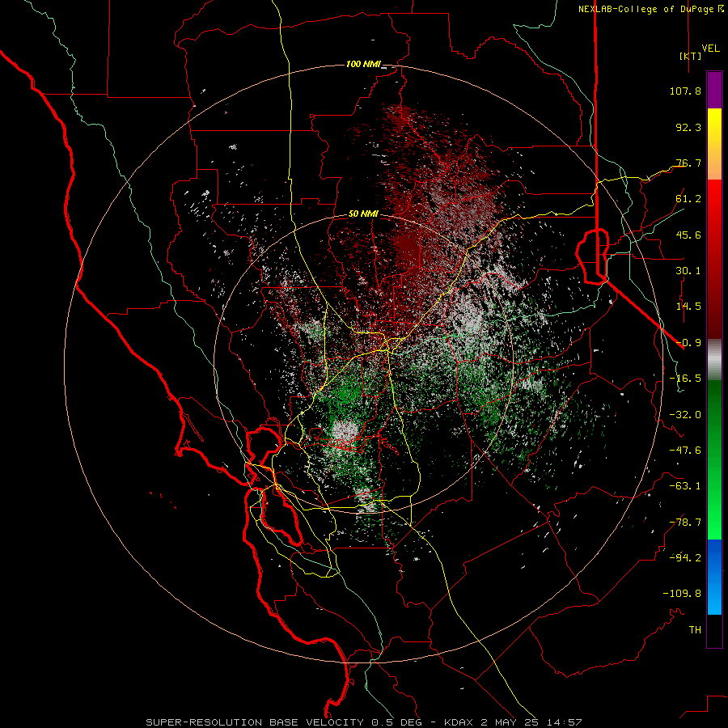Click the -32.0 legend value

(x=685, y=415)
